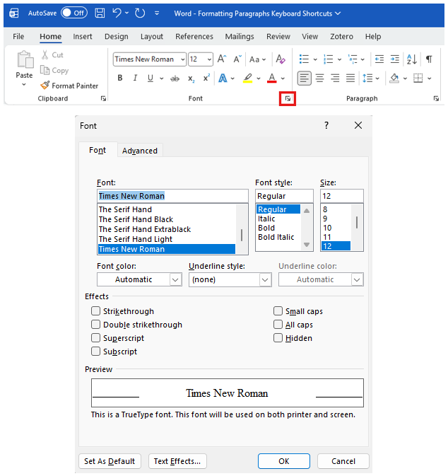Click ribbon subscript x₂ icon
This screenshot has width=448, height=476.
coord(191,79)
